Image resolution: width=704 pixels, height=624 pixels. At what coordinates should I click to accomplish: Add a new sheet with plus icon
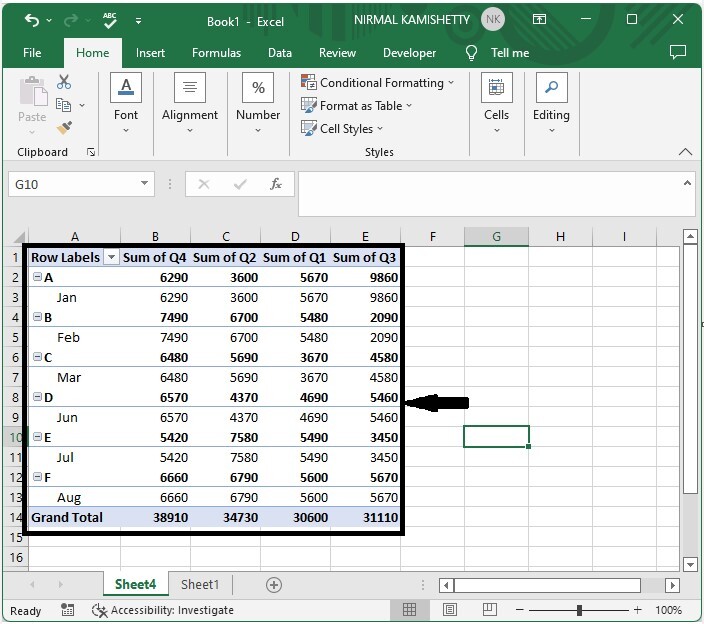pyautogui.click(x=274, y=585)
